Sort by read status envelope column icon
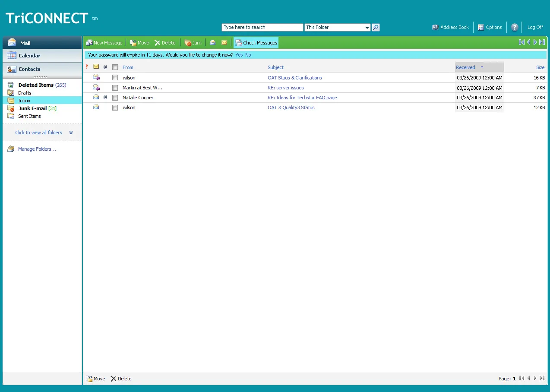The image size is (550, 392). [x=96, y=67]
